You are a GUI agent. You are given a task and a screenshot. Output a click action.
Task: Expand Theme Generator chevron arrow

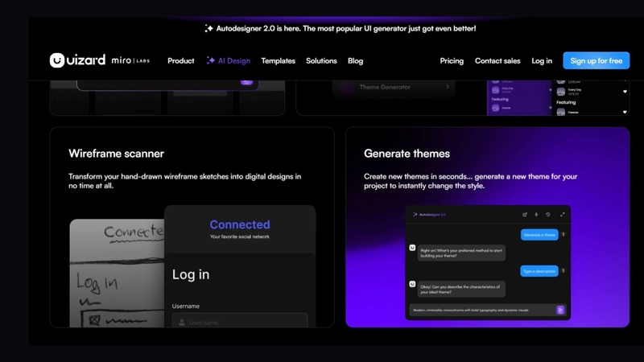pos(448,87)
